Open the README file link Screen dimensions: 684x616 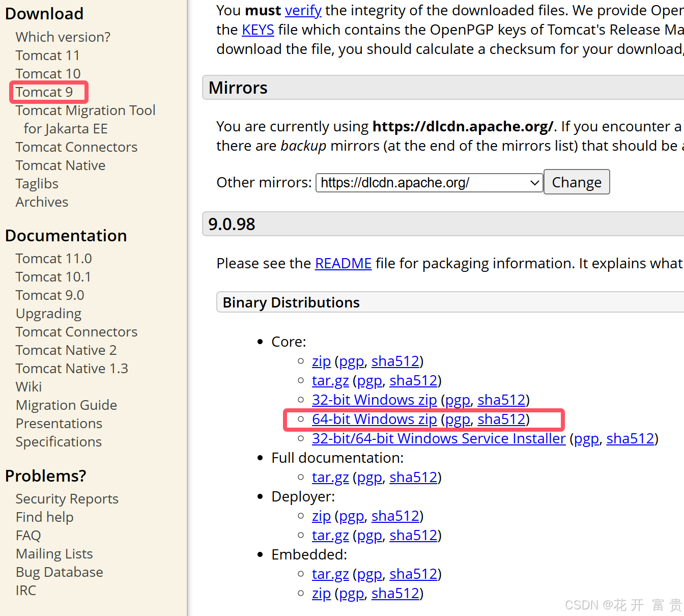tap(344, 263)
